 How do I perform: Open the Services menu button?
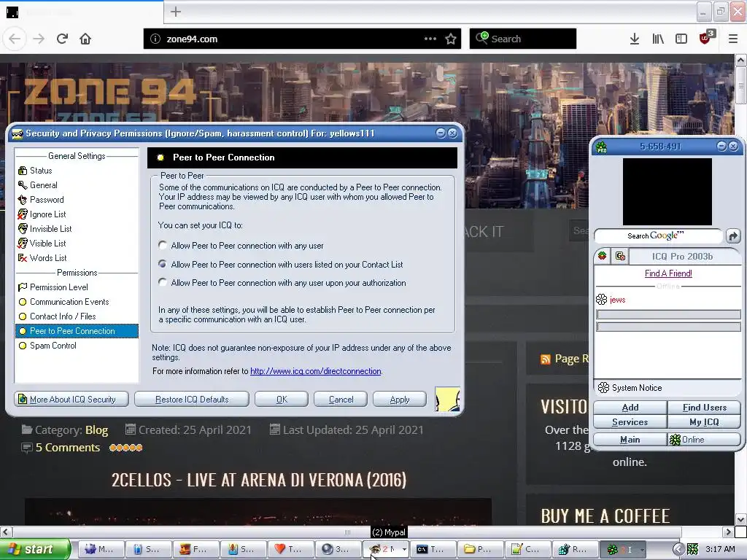(630, 422)
